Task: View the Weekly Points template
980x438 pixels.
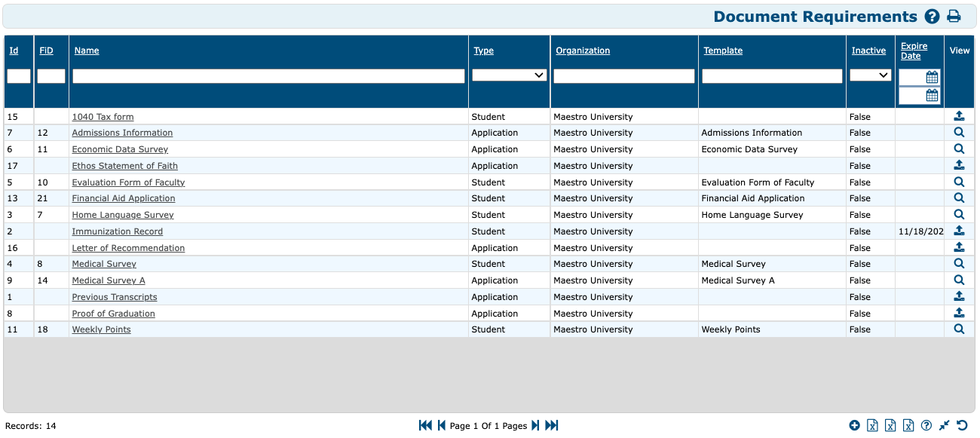Action: tap(959, 329)
